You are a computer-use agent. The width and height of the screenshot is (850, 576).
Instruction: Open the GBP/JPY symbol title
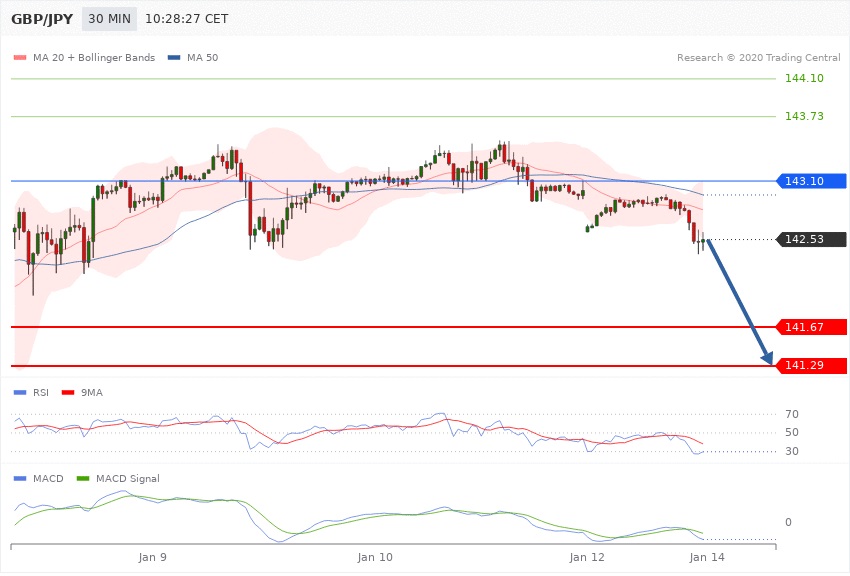(x=40, y=19)
